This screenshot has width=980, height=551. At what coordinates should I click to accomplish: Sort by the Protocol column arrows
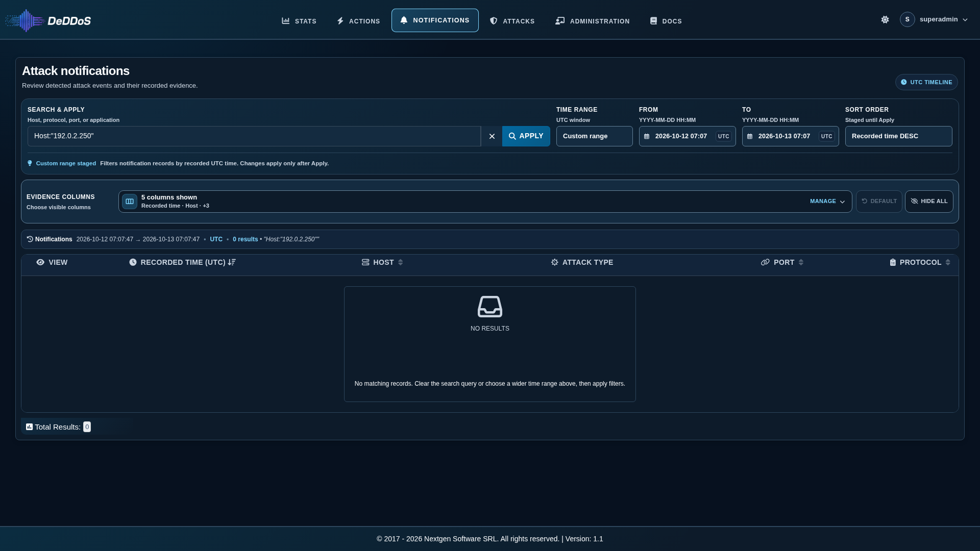coord(948,262)
